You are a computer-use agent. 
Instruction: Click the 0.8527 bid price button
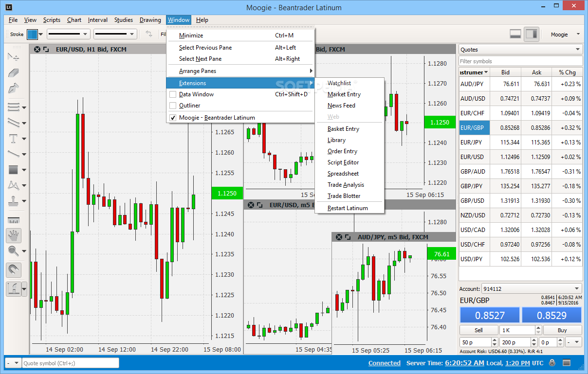pyautogui.click(x=490, y=315)
